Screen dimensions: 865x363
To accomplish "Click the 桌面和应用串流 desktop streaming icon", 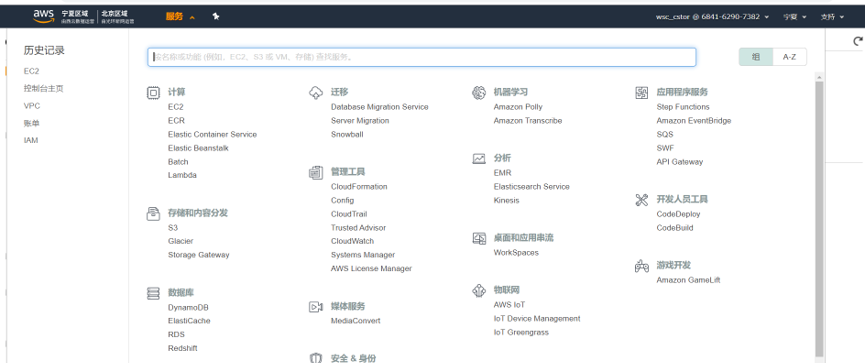I will [478, 238].
